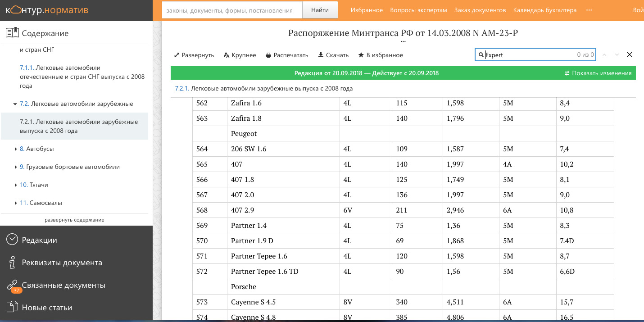Close the in-document search box
The height and width of the screenshot is (322, 644).
[x=630, y=54]
